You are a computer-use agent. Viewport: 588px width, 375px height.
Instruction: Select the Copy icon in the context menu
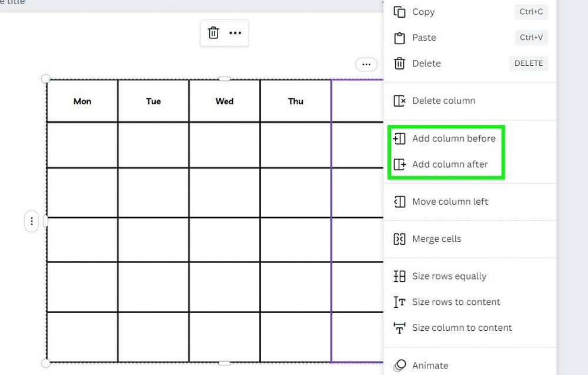pos(400,12)
